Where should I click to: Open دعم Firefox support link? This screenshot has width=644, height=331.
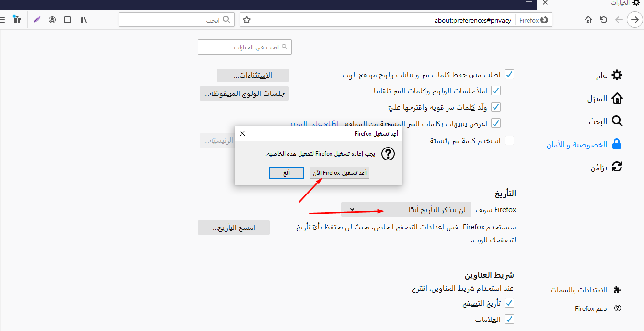(x=598, y=308)
